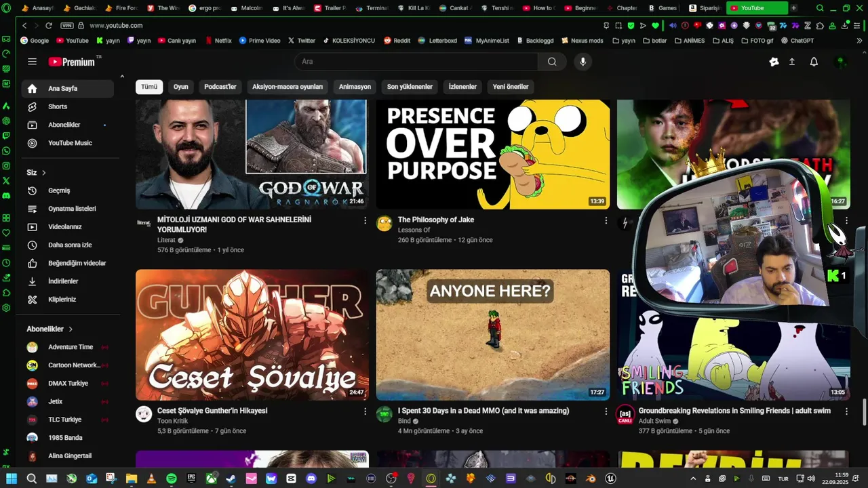Image resolution: width=868 pixels, height=488 pixels.
Task: Open Steam from the taskbar
Action: click(231, 479)
